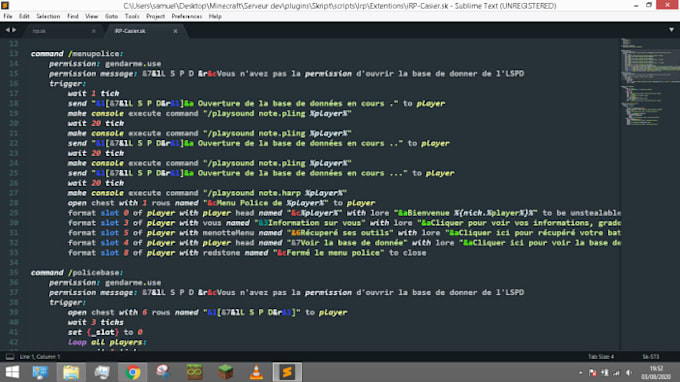
Task: Jump via the minimap code overview
Action: click(650, 82)
